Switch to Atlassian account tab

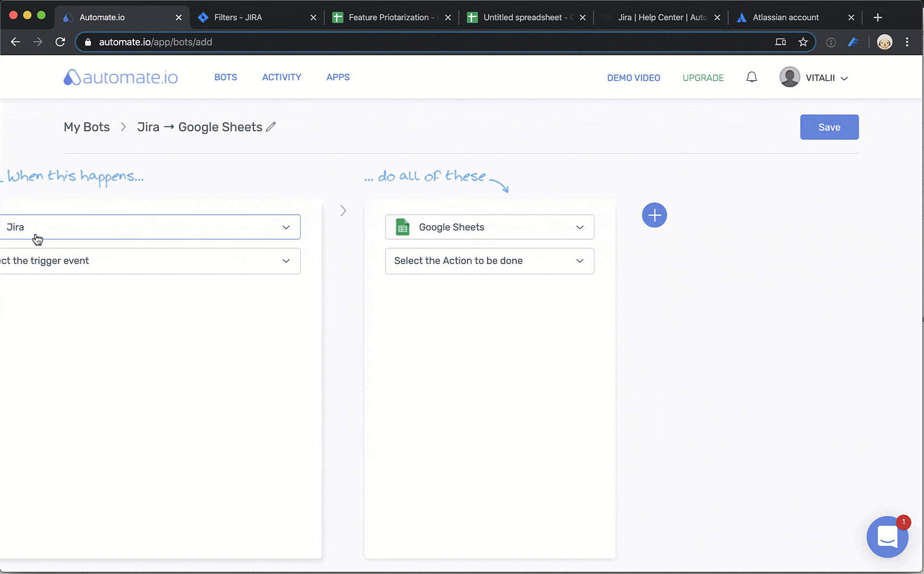click(796, 18)
